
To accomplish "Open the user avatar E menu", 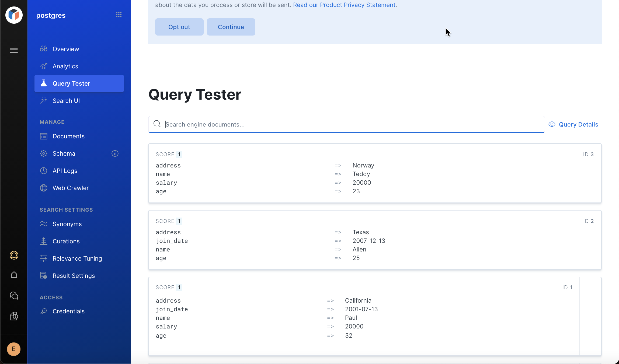I will [x=14, y=349].
